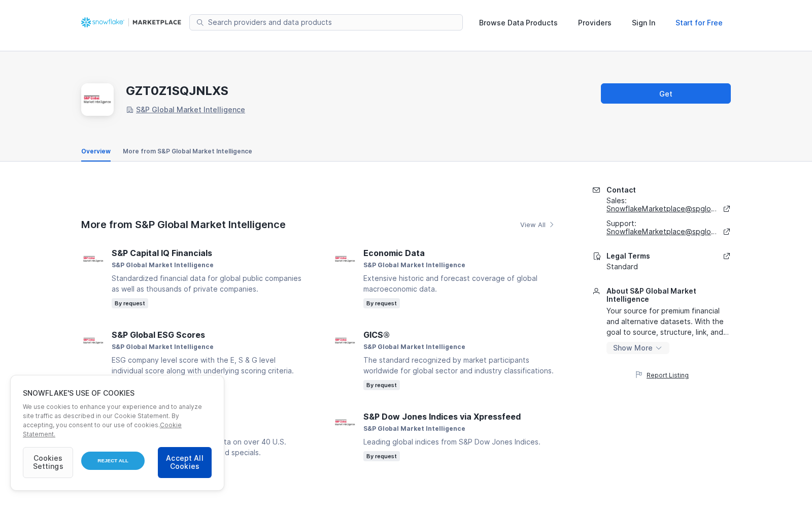Click the S&P logo for S&P Global ESG Scores
812x508 pixels.
[x=93, y=341]
